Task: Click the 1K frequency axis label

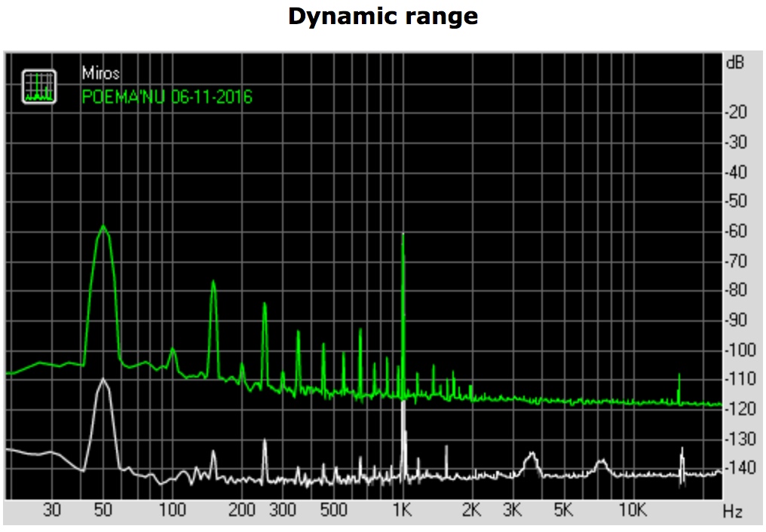Action: (x=403, y=511)
